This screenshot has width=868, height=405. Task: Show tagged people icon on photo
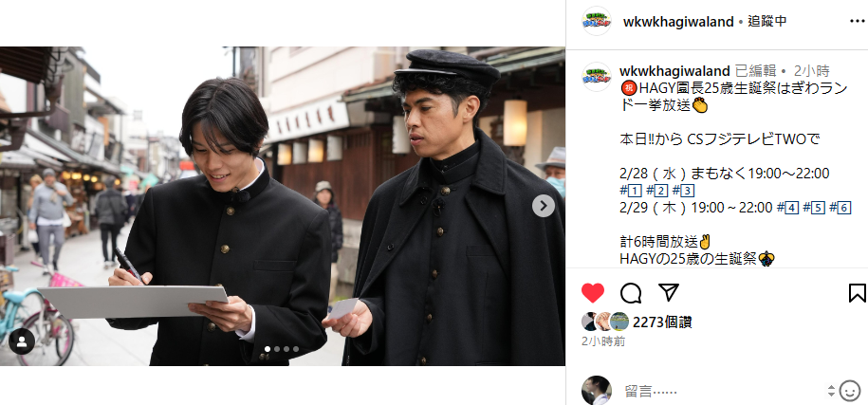click(x=22, y=341)
